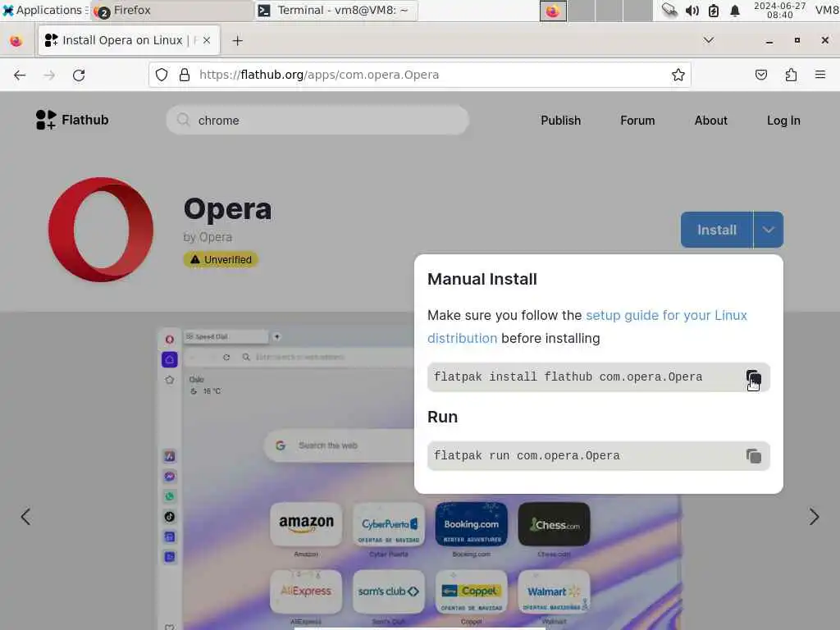The height and width of the screenshot is (630, 840).
Task: Show next screenshot in carousel
Action: [x=815, y=517]
